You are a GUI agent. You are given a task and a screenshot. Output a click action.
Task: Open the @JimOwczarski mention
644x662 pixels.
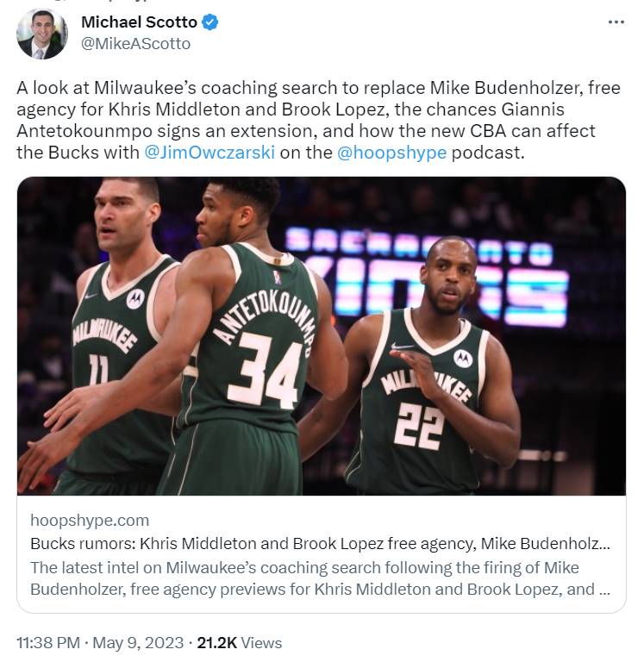(x=209, y=153)
